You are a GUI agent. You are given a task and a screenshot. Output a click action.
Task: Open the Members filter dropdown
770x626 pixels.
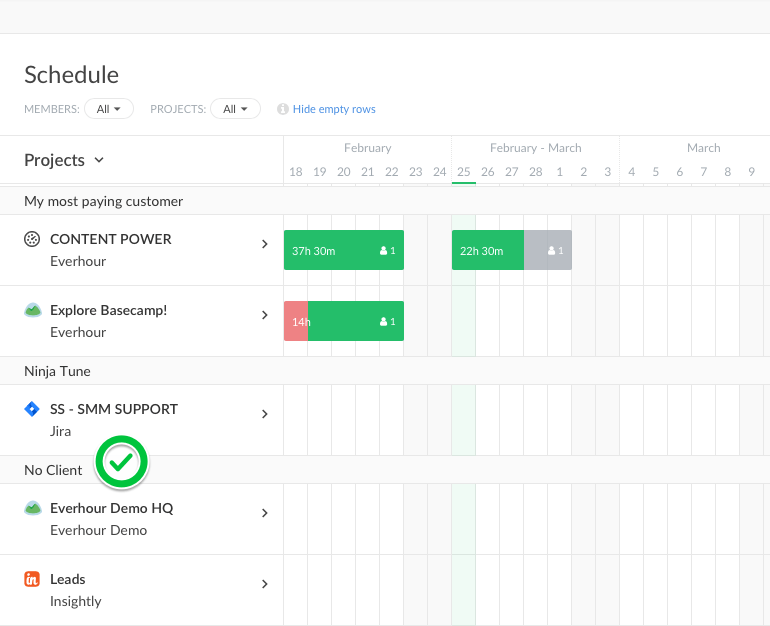pyautogui.click(x=108, y=109)
